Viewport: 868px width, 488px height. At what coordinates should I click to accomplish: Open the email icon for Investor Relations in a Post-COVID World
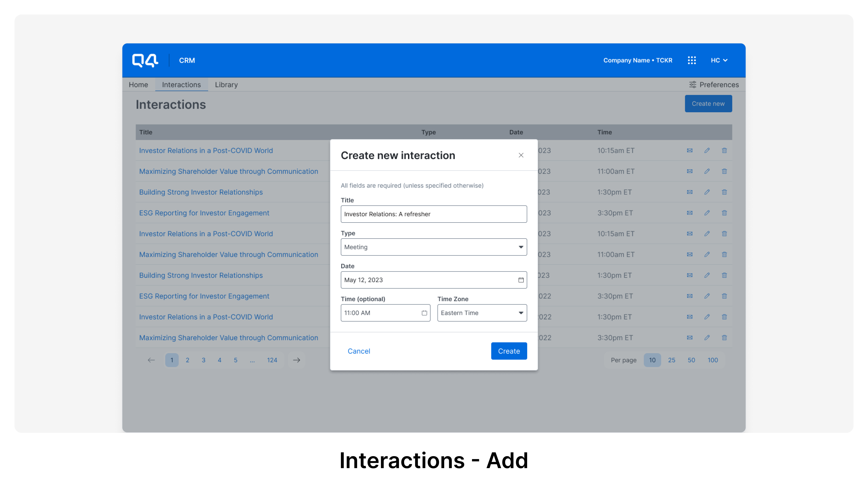[689, 150]
